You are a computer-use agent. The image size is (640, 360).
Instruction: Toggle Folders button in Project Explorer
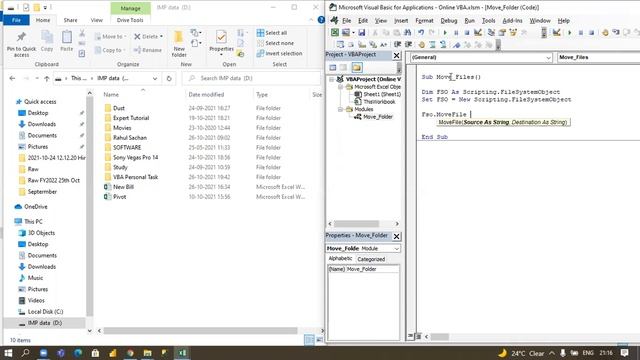coord(357,67)
